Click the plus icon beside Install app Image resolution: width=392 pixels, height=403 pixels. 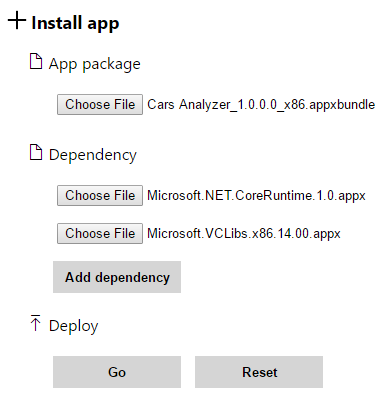(x=17, y=20)
